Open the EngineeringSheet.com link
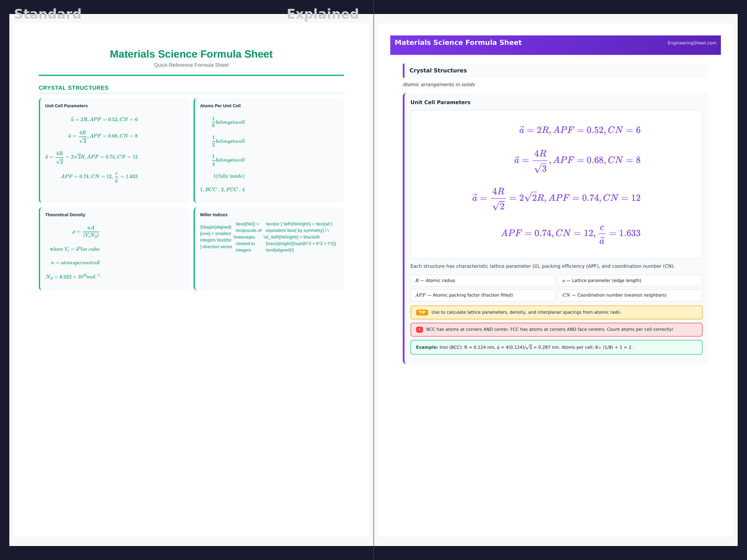This screenshot has height=560, width=747. click(691, 43)
